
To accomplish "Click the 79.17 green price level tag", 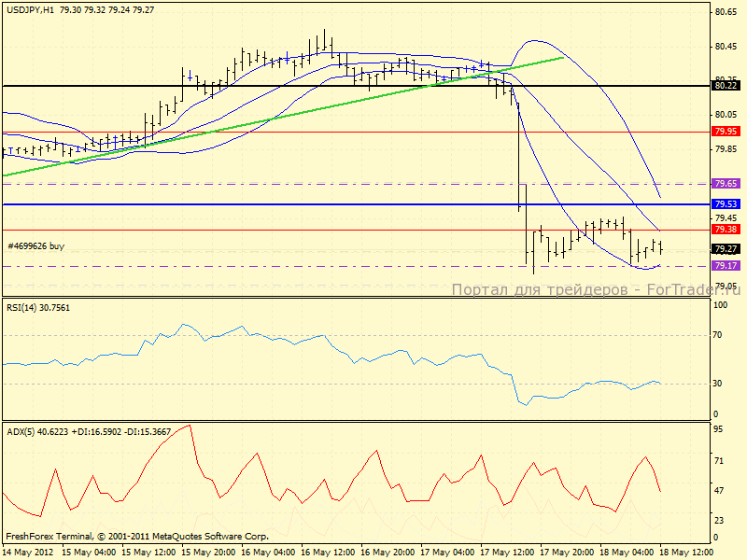I will click(726, 266).
